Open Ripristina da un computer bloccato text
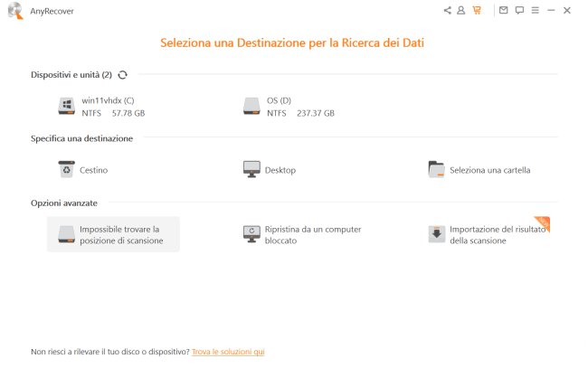 (313, 235)
